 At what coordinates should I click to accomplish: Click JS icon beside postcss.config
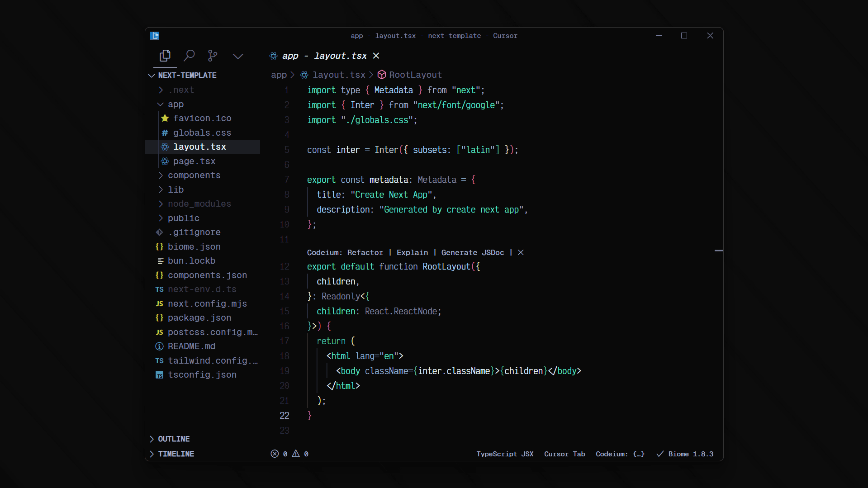(159, 332)
